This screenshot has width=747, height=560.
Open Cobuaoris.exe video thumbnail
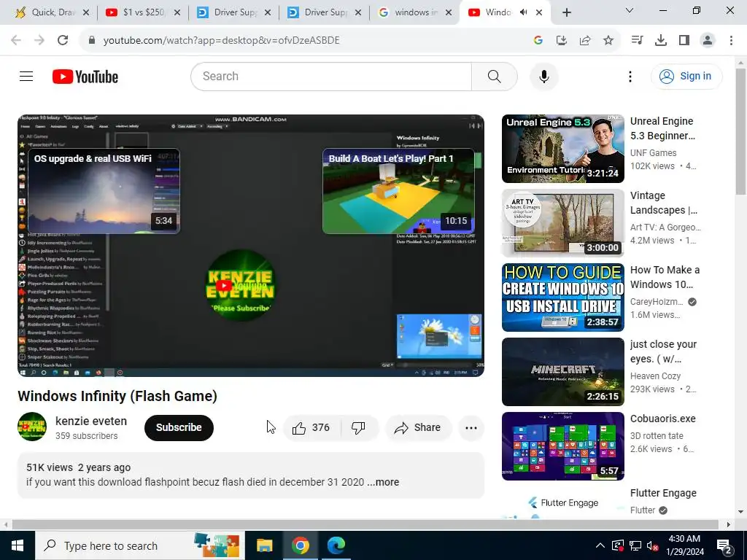tap(562, 446)
